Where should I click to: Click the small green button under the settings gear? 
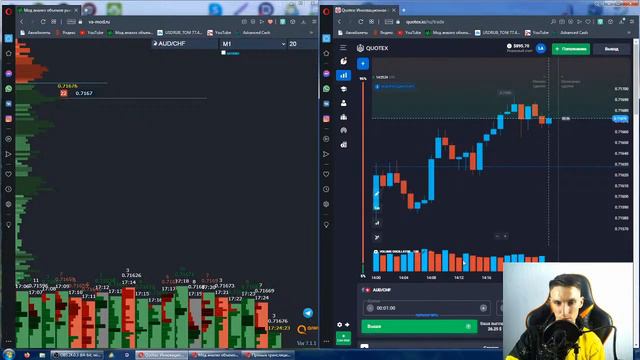pos(343,338)
